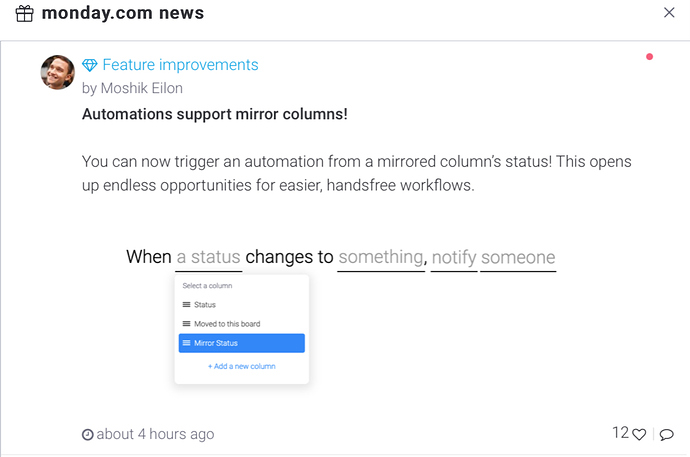Click the diamond icon beside Feature improvements
The height and width of the screenshot is (457, 690).
90,65
